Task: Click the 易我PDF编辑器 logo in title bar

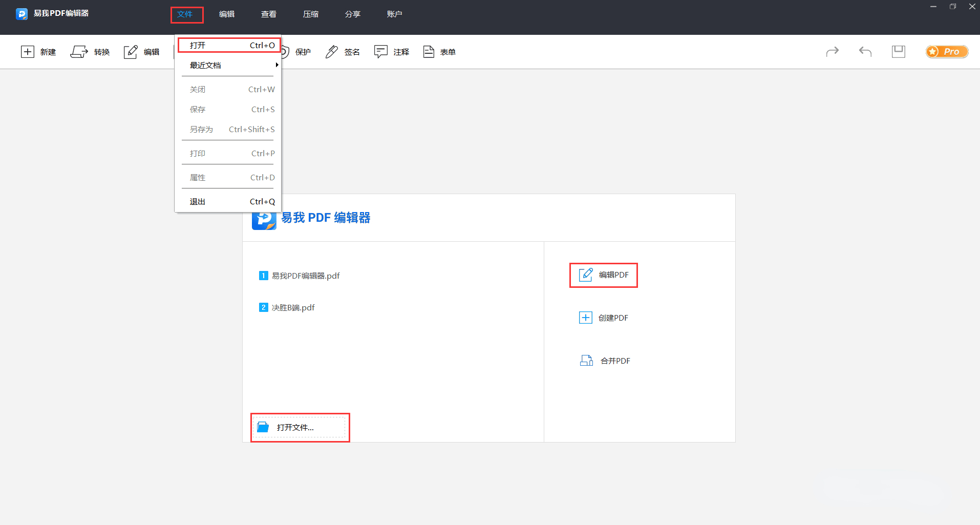Action: tap(22, 14)
